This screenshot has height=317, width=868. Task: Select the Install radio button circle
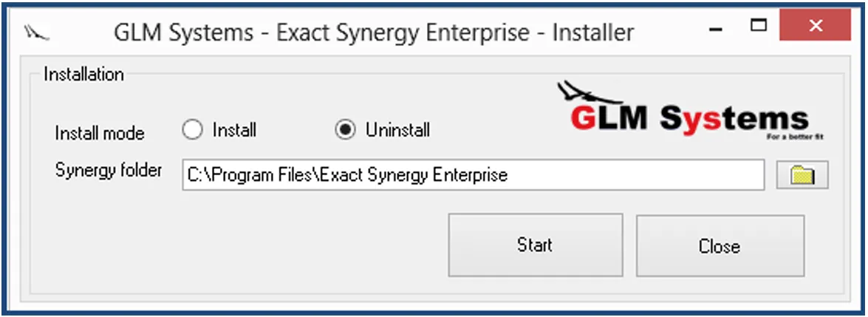pos(192,131)
